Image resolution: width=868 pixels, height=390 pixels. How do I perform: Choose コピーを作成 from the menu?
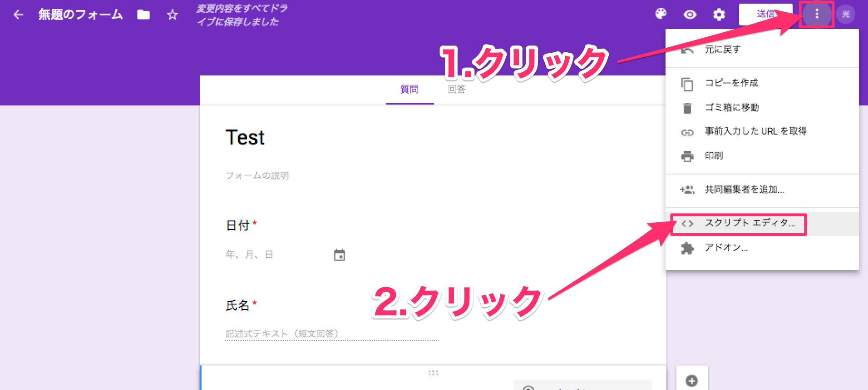point(762,83)
